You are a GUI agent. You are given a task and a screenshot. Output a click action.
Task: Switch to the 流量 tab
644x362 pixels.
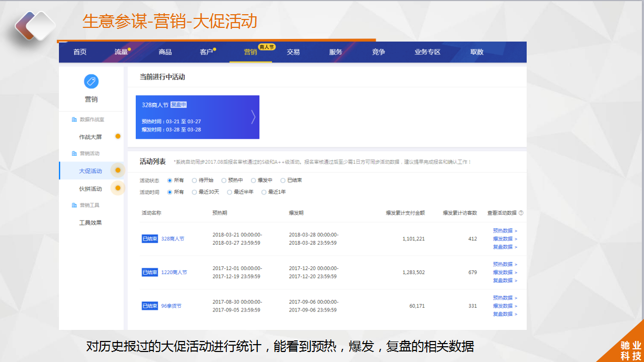tap(121, 52)
